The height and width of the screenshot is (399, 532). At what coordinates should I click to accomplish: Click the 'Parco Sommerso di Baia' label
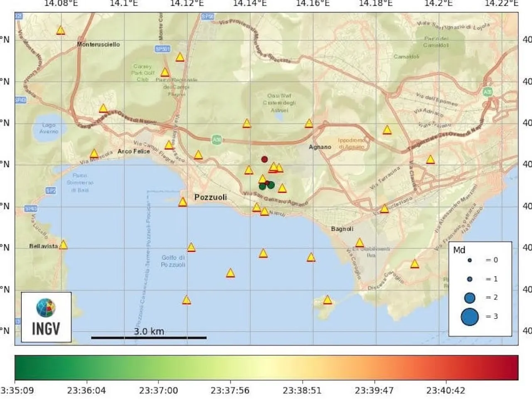click(80, 183)
